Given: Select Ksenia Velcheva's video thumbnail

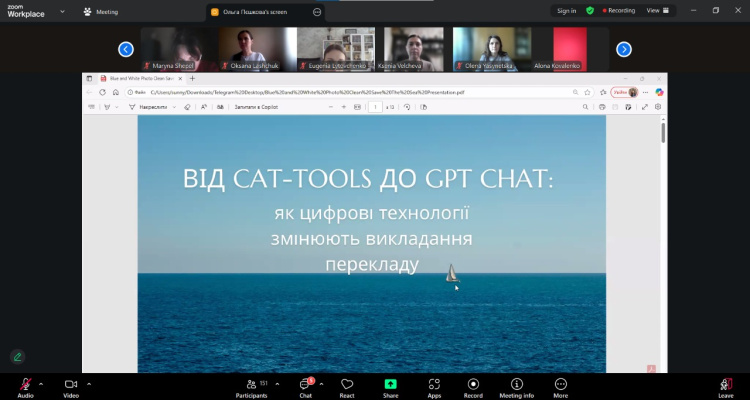Looking at the screenshot, I should 414,49.
